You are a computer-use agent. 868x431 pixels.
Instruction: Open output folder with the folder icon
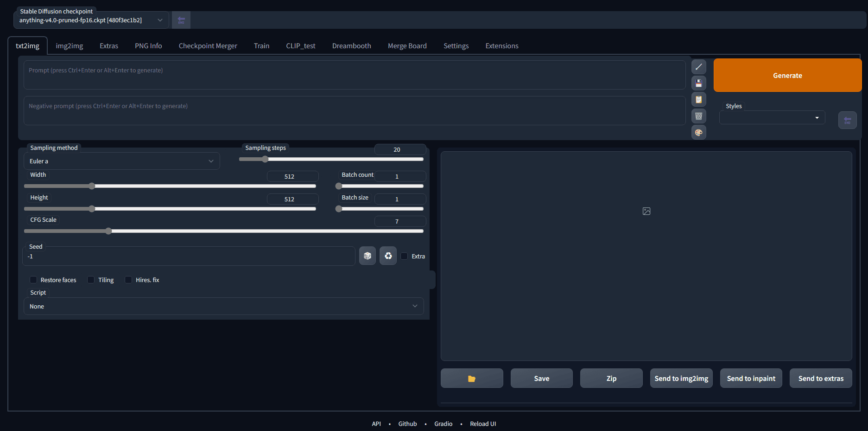(471, 379)
